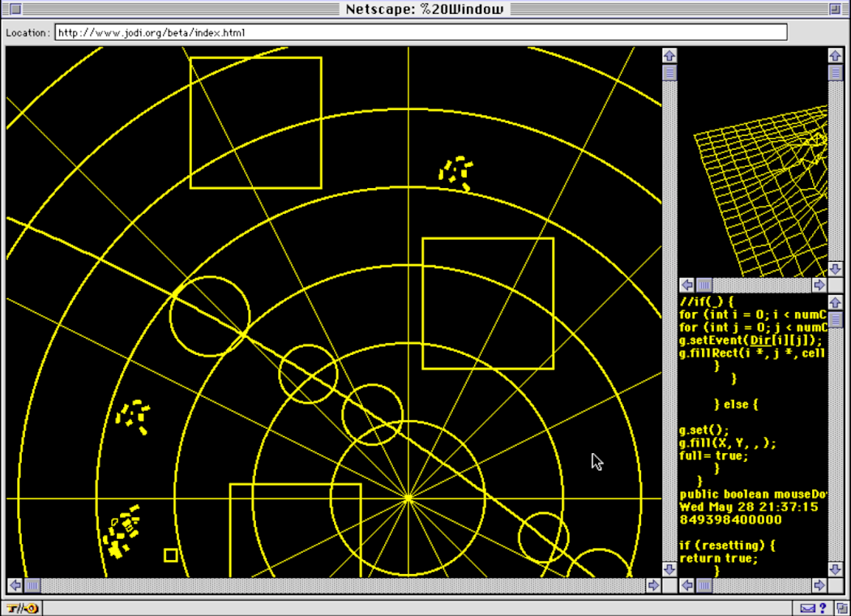Click the "full= true;" code line

714,456
